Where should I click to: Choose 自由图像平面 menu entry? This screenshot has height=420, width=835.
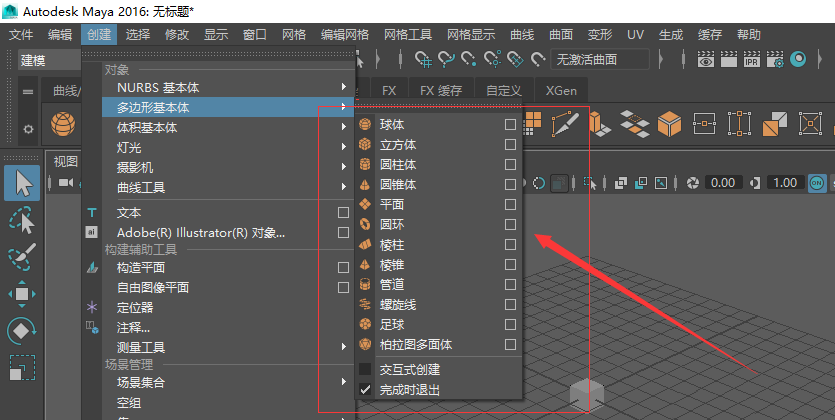point(153,287)
